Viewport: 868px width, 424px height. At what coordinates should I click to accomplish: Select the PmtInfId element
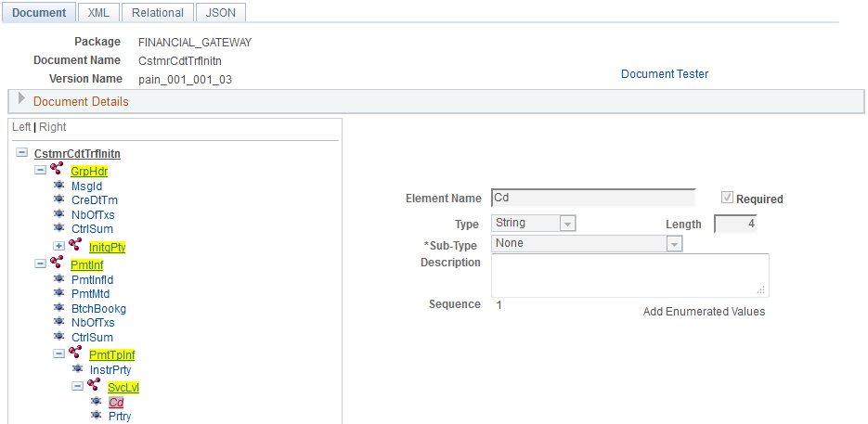click(x=93, y=279)
